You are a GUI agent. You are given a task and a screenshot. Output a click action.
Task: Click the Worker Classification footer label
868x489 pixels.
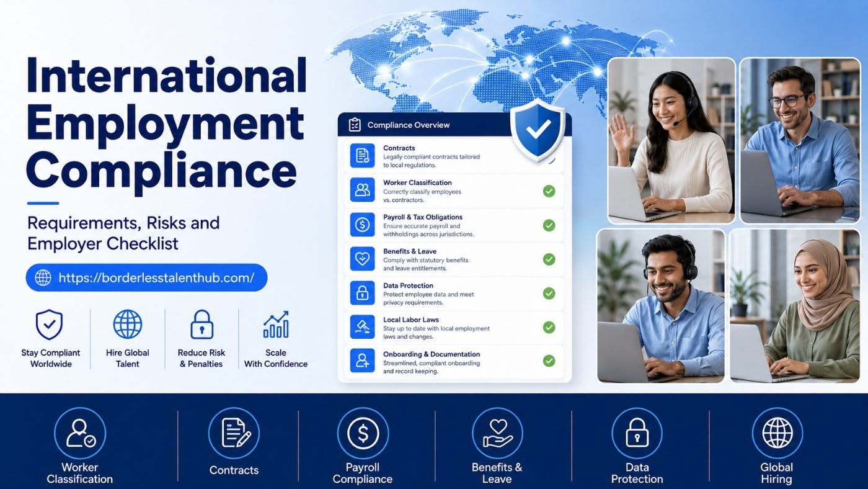pyautogui.click(x=80, y=473)
